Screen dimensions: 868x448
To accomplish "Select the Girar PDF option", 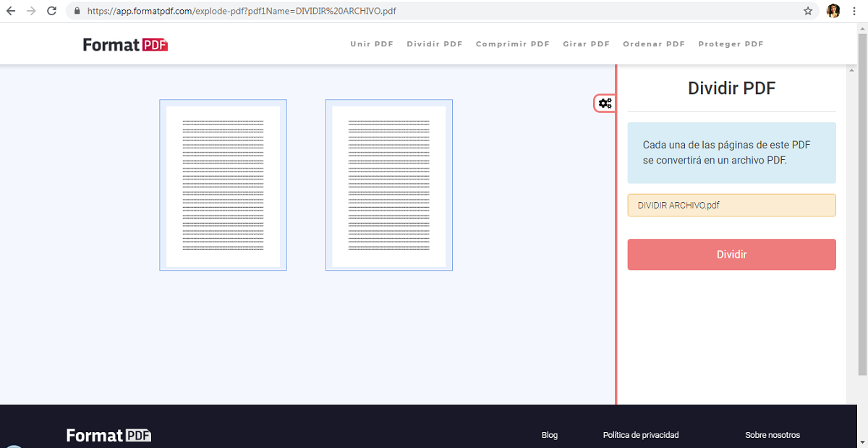I will click(x=586, y=44).
